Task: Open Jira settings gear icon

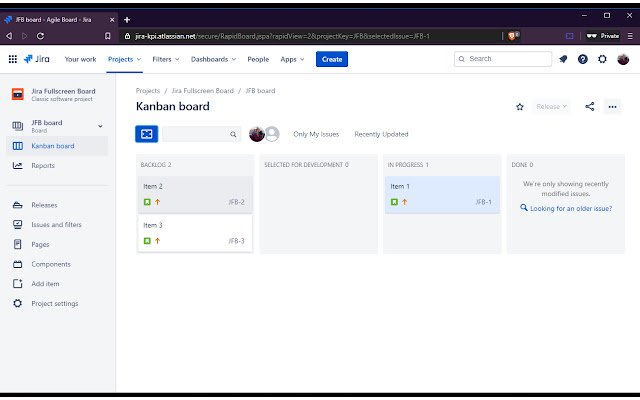Action: click(602, 59)
